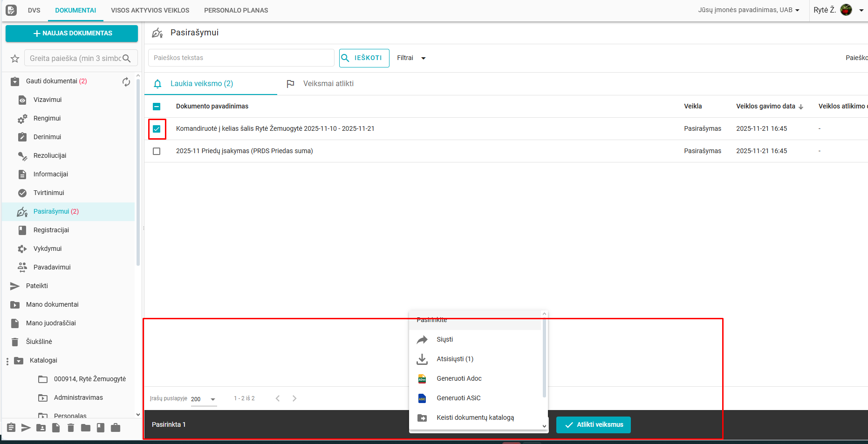The width and height of the screenshot is (868, 444).
Task: Click the Atsisiųsti download icon
Action: [x=422, y=359]
